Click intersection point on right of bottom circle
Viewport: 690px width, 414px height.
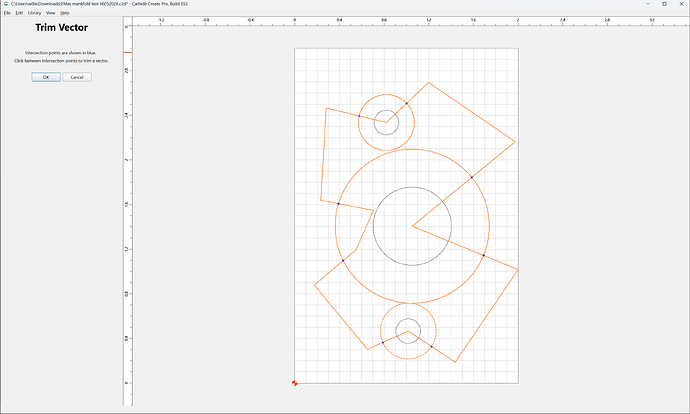431,347
